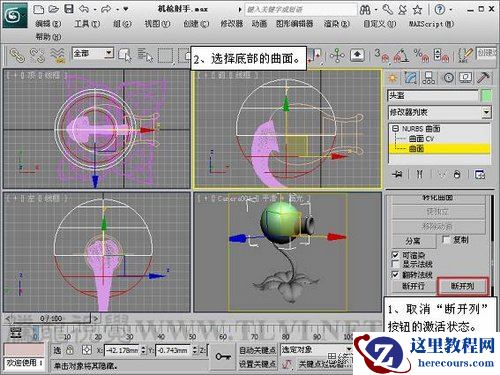The height and width of the screenshot is (375, 500).
Task: Select the Link tool chain icon
Action: [17, 55]
